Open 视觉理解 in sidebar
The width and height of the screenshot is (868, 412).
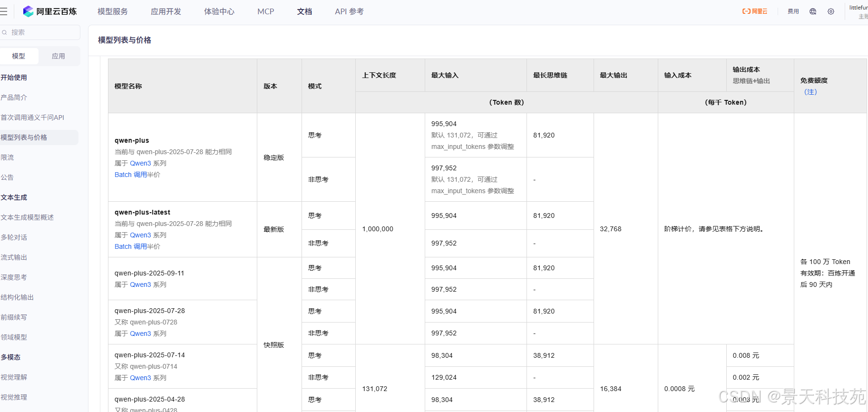pyautogui.click(x=14, y=377)
